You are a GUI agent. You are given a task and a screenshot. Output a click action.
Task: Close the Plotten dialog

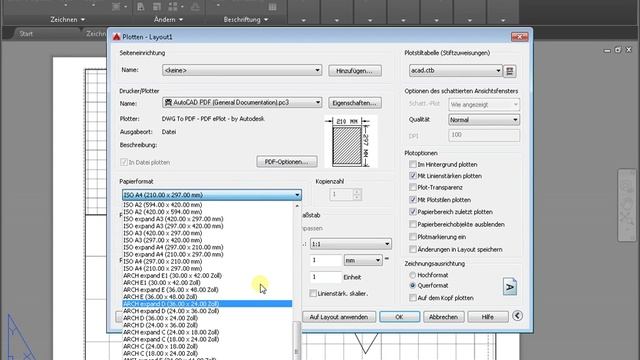(520, 37)
